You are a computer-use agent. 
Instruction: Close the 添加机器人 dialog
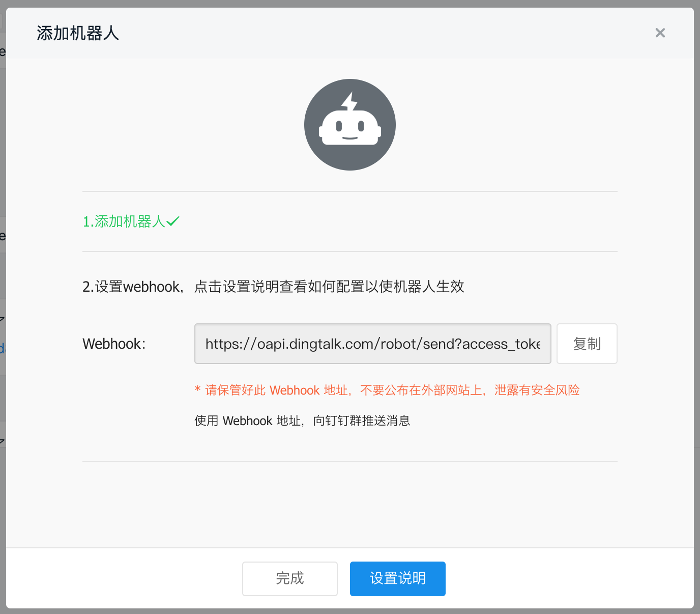coord(660,33)
